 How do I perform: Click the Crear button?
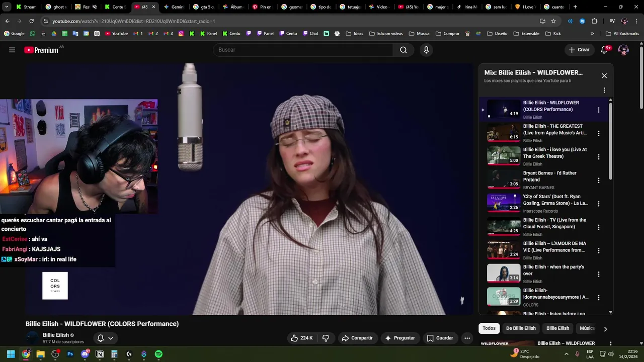579,50
